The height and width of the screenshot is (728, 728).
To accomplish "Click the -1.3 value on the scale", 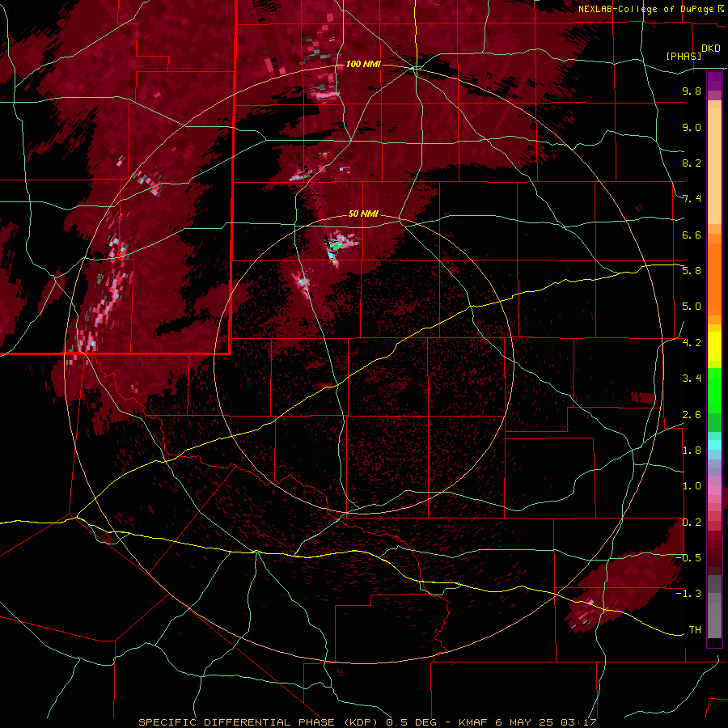I will point(688,594).
